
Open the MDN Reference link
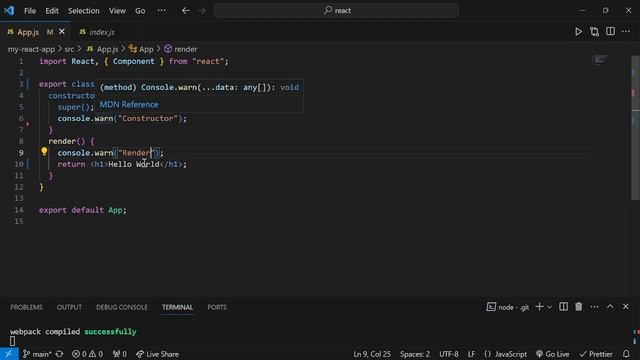[x=129, y=104]
